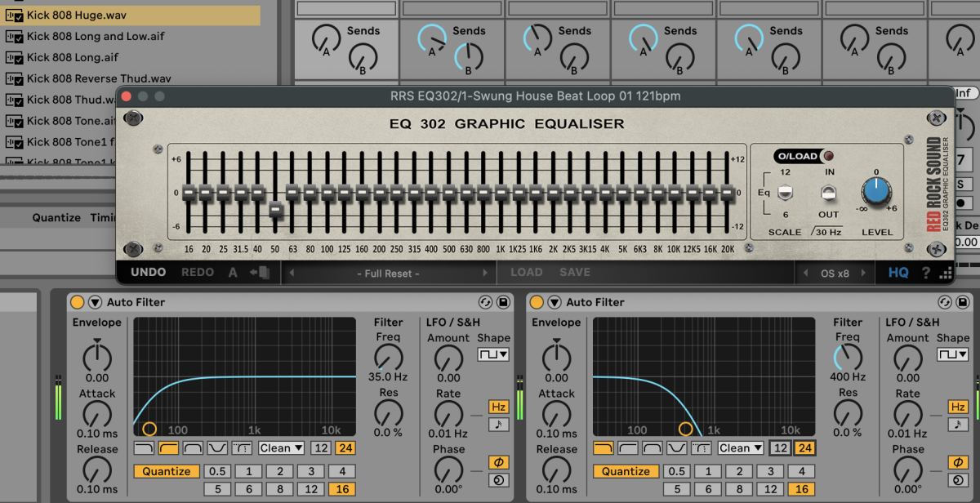
Task: Click SAVE in EQ302 toolbar
Action: pyautogui.click(x=575, y=272)
